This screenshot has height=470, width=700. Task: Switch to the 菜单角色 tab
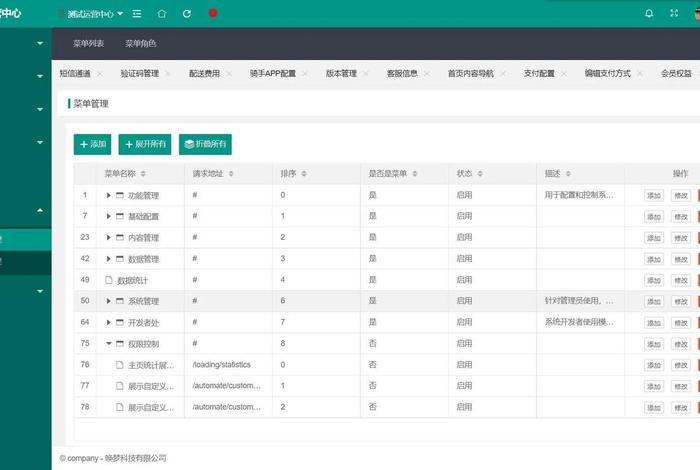coord(140,44)
